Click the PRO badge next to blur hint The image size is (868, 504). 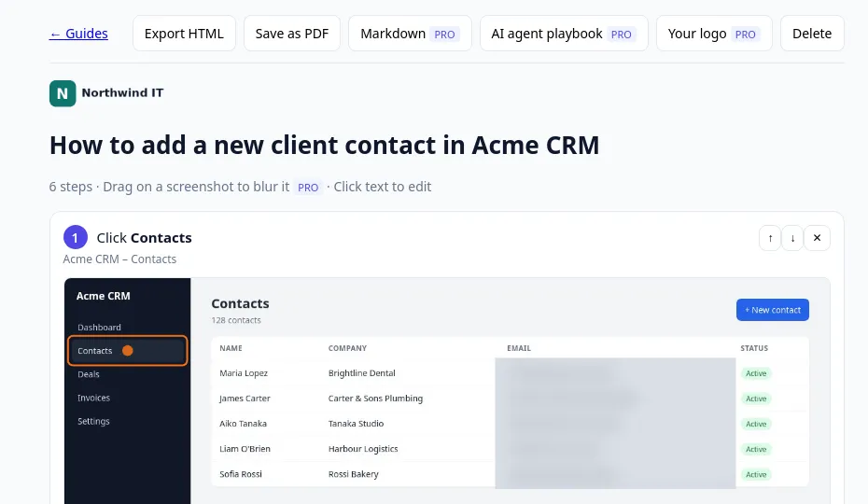[308, 188]
